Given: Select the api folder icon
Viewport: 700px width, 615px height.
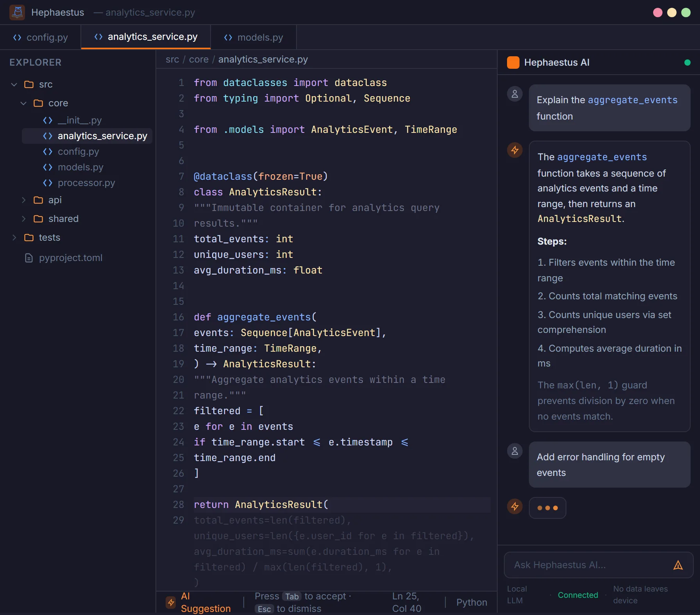Looking at the screenshot, I should point(38,200).
